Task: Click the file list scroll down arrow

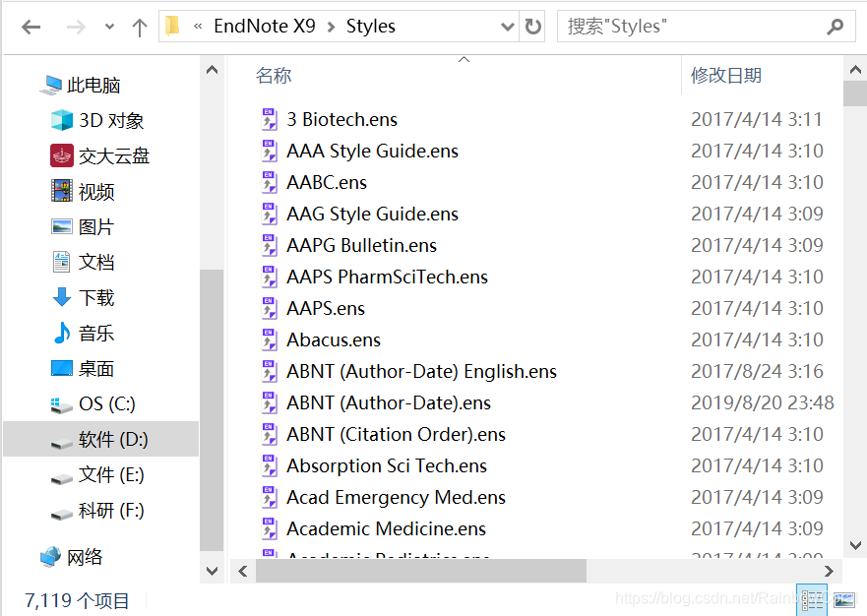Action: point(855,546)
